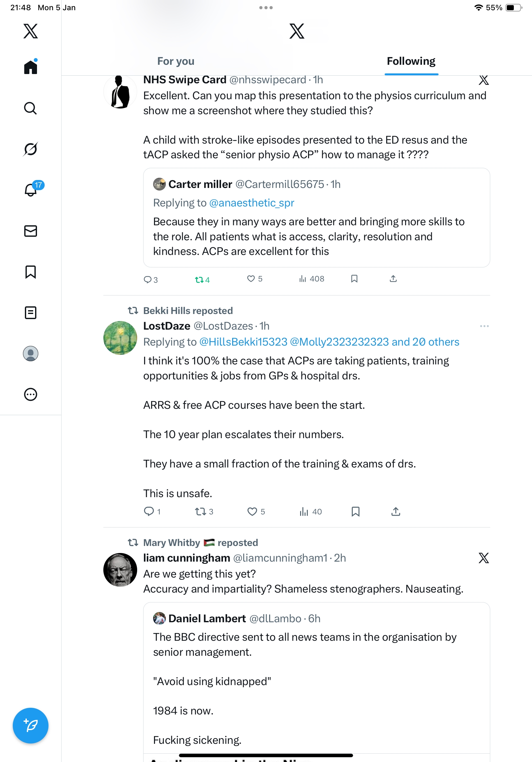Go to Home in the sidebar
Viewport: 532px width, 762px height.
click(x=31, y=67)
